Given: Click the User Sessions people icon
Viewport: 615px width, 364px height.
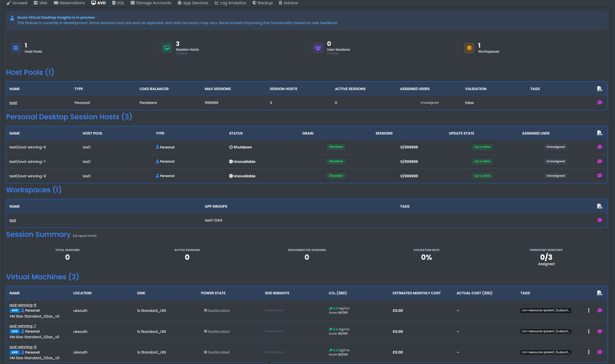Looking at the screenshot, I should [x=318, y=48].
